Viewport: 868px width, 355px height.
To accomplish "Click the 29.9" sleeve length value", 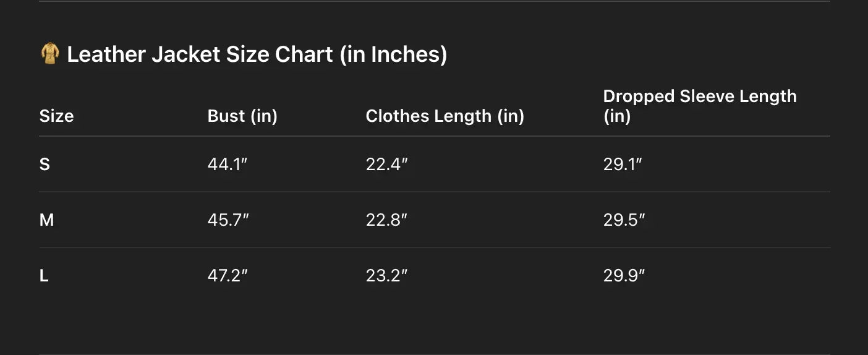I will (x=624, y=276).
